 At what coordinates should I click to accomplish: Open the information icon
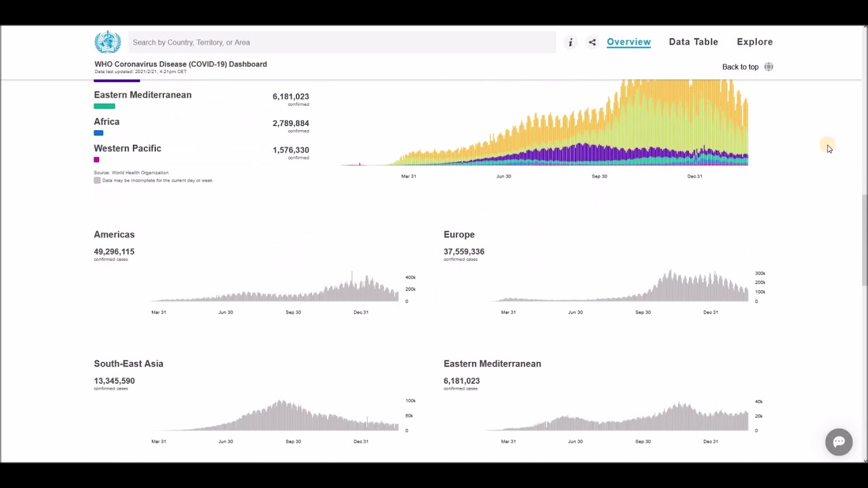coord(570,42)
